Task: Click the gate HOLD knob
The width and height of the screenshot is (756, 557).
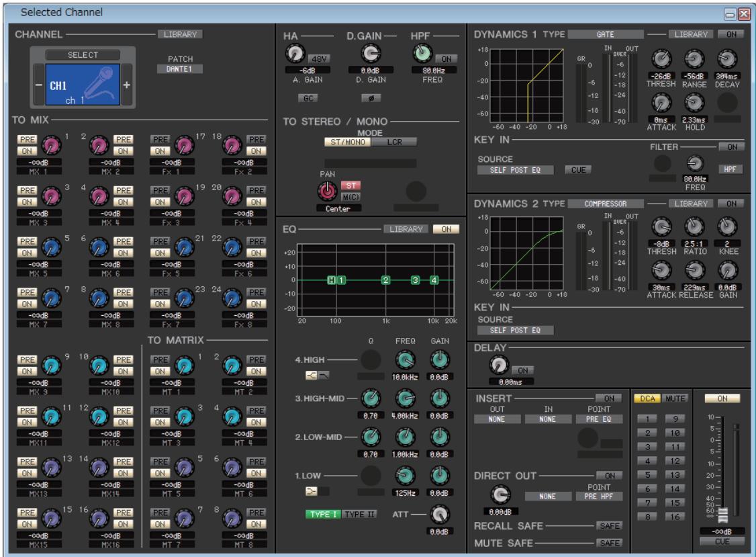Action: tap(694, 102)
